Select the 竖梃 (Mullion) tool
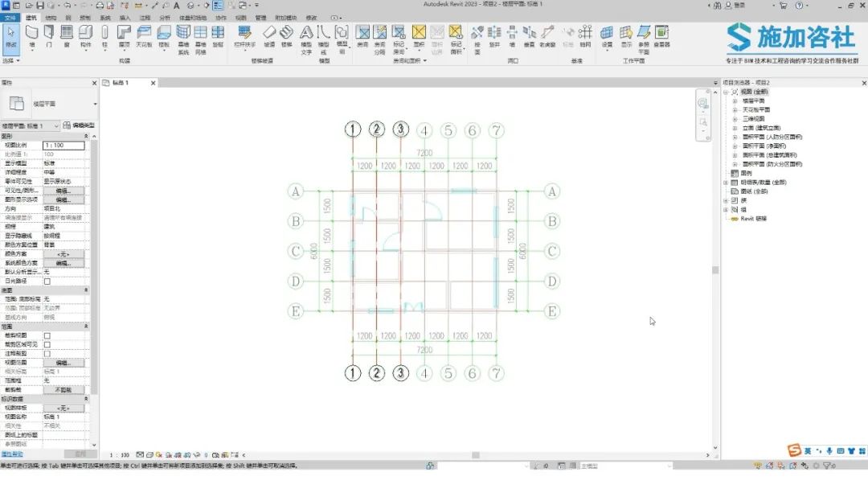The image size is (868, 489). coord(218,36)
